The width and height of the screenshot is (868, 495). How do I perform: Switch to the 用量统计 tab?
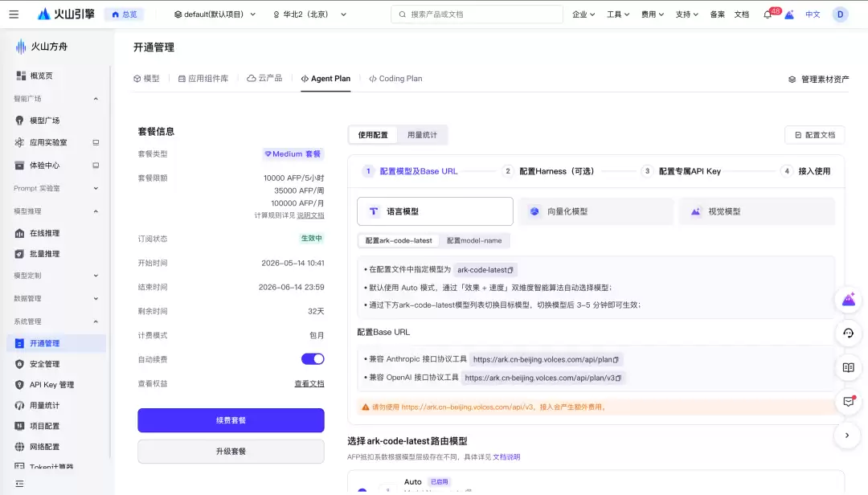pyautogui.click(x=423, y=135)
